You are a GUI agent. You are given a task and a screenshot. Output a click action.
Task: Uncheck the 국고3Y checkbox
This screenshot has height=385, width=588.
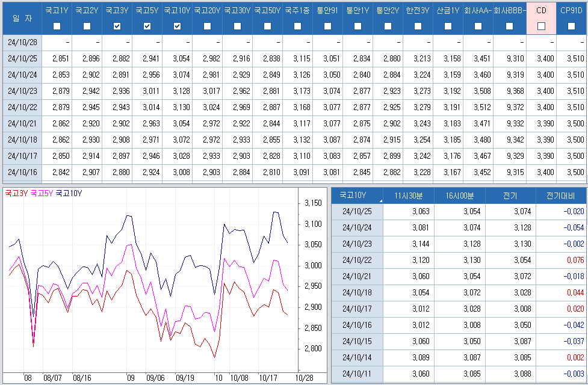point(117,26)
